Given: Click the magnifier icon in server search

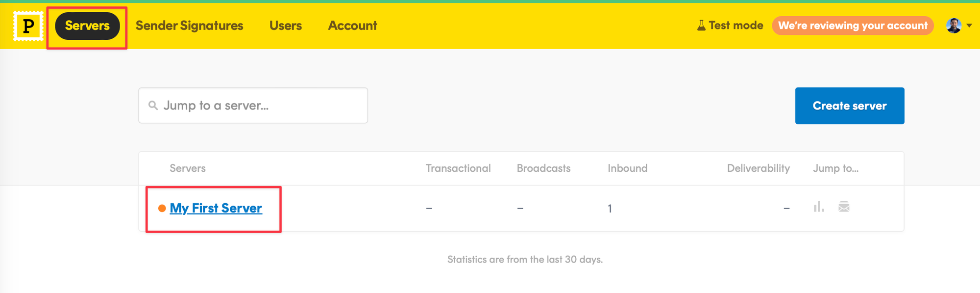Looking at the screenshot, I should 153,106.
